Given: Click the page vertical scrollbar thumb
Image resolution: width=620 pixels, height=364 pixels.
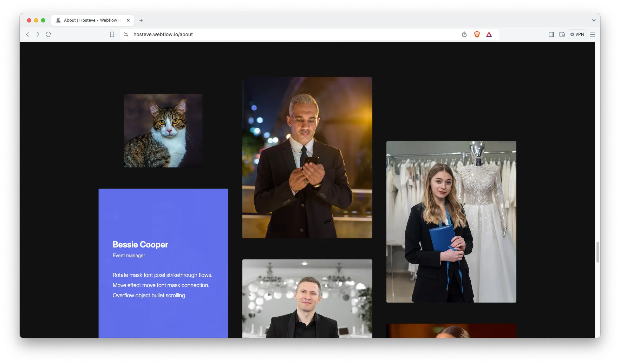Looking at the screenshot, I should coord(598,252).
